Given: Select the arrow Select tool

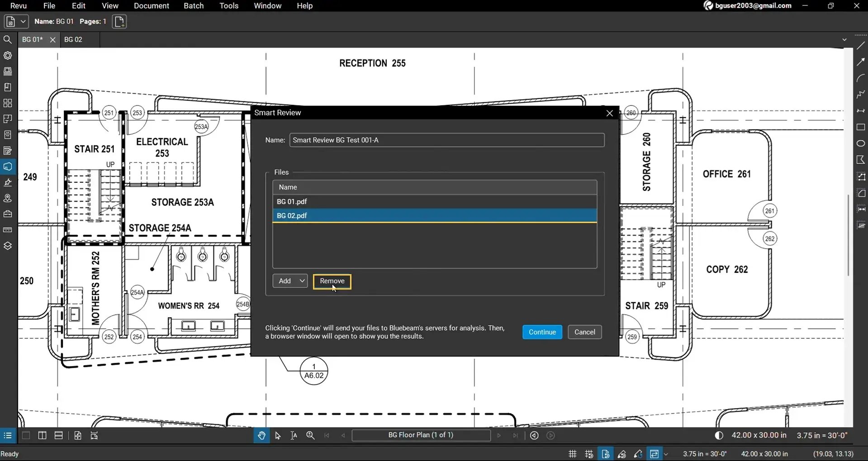Looking at the screenshot, I should (278, 435).
